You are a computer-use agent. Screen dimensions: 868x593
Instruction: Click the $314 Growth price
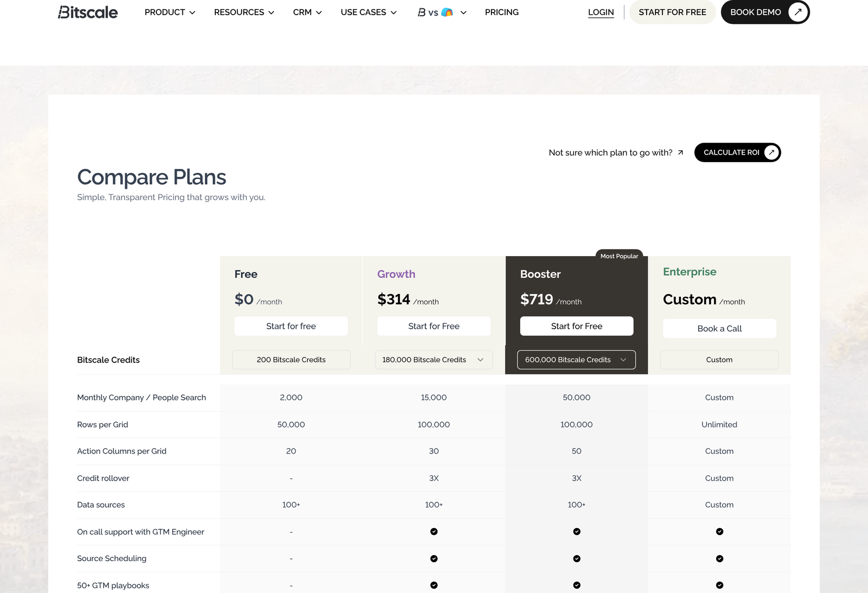click(x=394, y=299)
